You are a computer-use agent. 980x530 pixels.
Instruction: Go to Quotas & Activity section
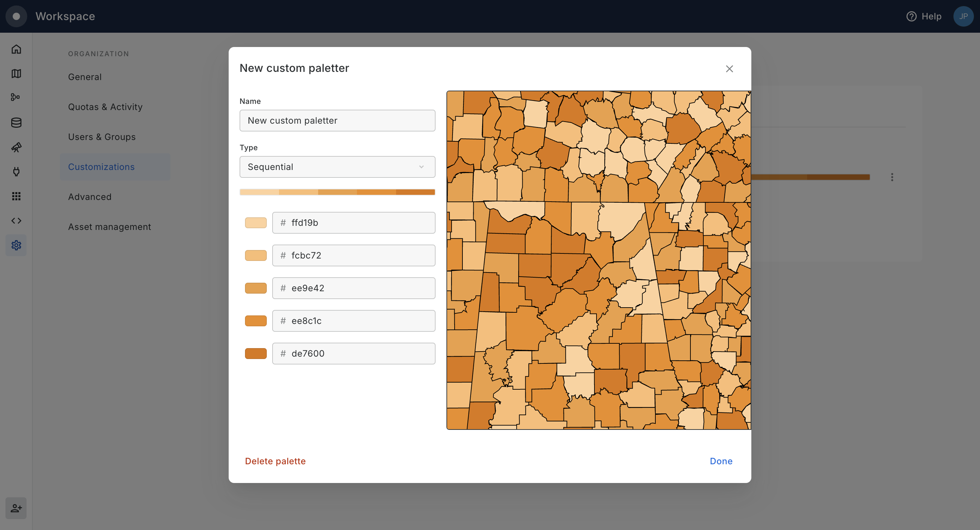pos(105,107)
